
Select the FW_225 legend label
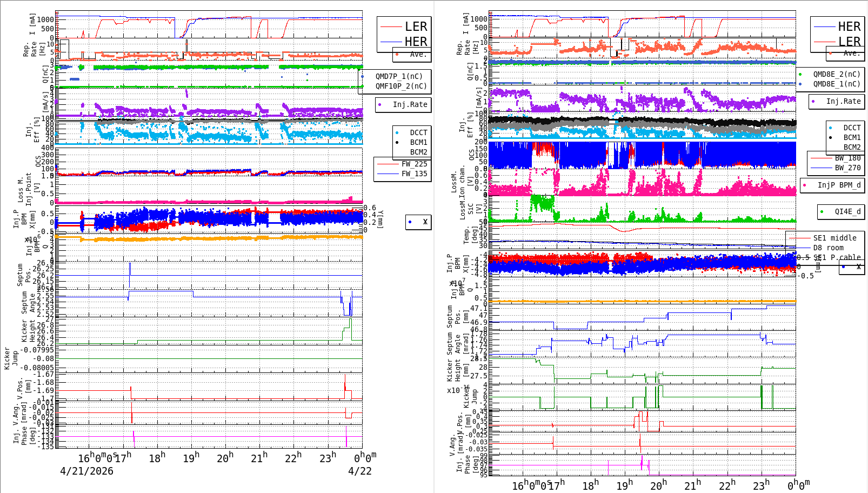click(x=414, y=164)
